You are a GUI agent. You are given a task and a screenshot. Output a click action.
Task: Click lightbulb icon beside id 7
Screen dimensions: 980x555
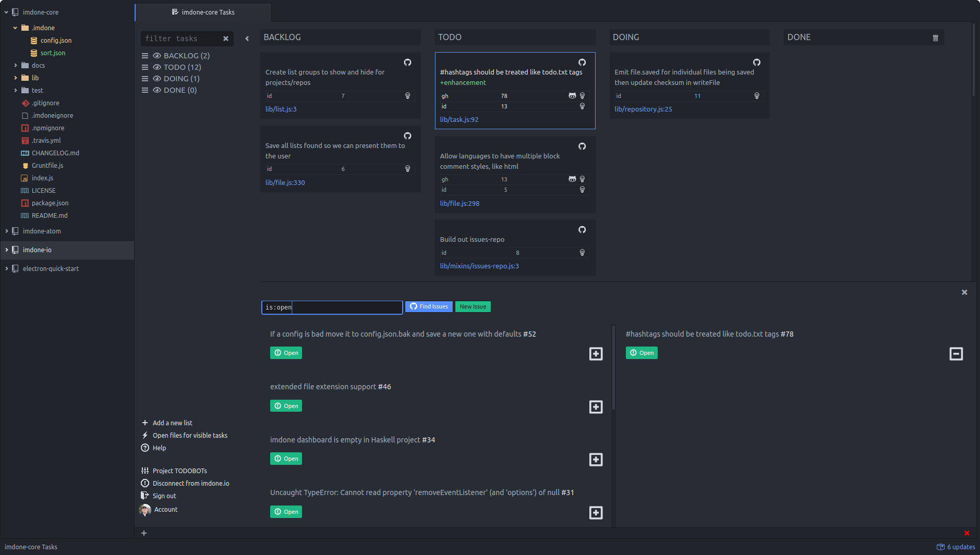point(407,96)
